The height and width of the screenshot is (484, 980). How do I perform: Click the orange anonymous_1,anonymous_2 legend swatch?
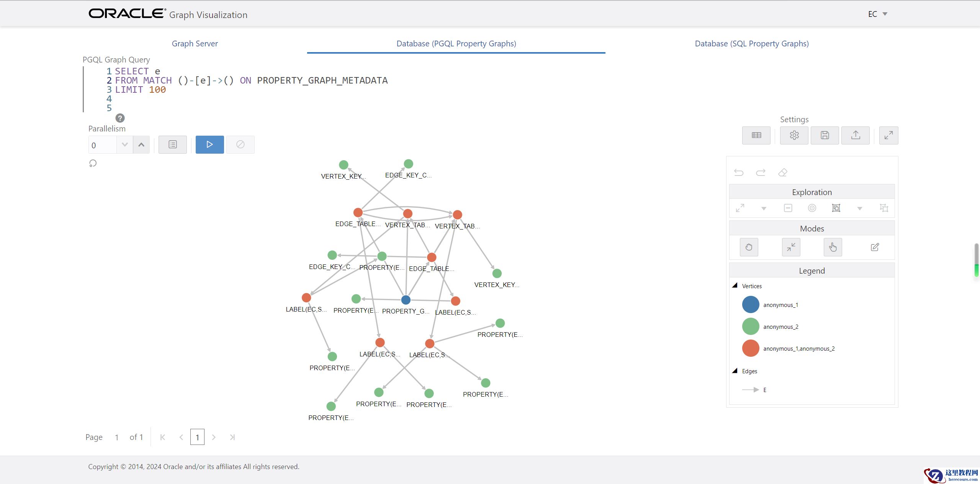pos(750,348)
